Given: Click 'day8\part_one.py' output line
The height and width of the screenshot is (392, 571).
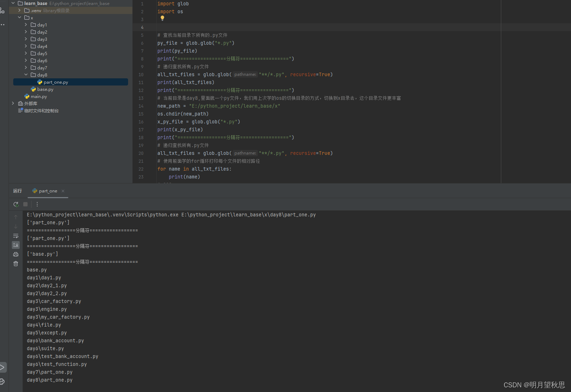Looking at the screenshot, I should (49, 380).
